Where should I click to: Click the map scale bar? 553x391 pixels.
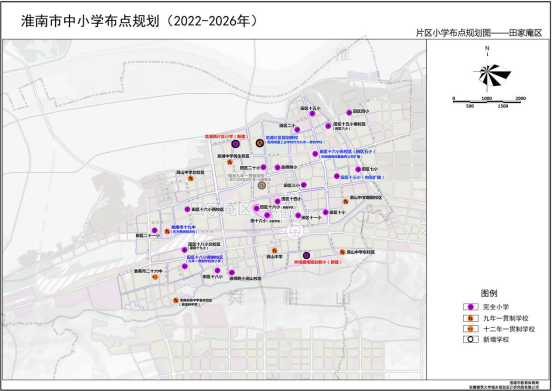click(x=489, y=102)
